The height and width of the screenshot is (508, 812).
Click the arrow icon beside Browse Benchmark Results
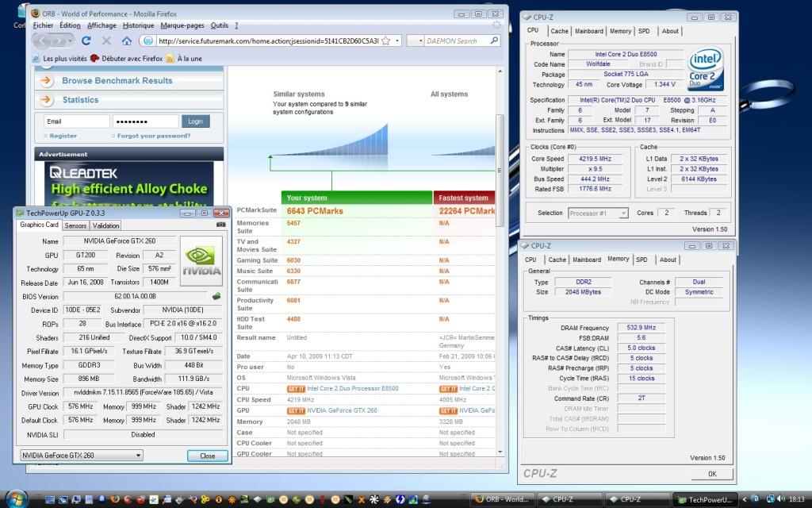pos(46,80)
